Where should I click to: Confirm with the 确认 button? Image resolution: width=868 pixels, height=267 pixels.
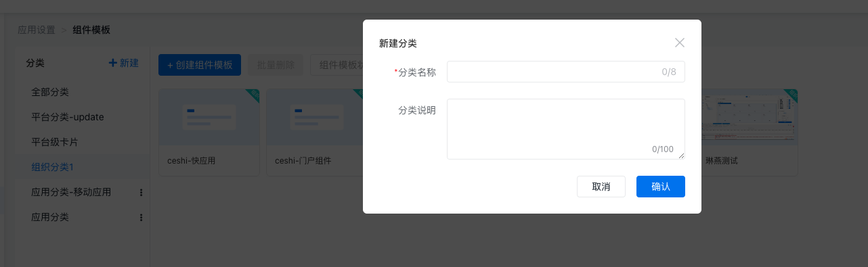(660, 187)
